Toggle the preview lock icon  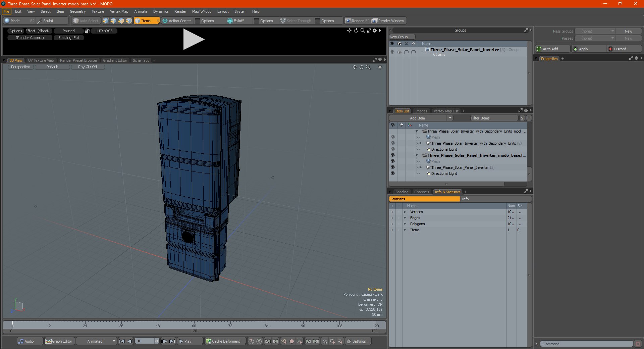click(x=87, y=31)
